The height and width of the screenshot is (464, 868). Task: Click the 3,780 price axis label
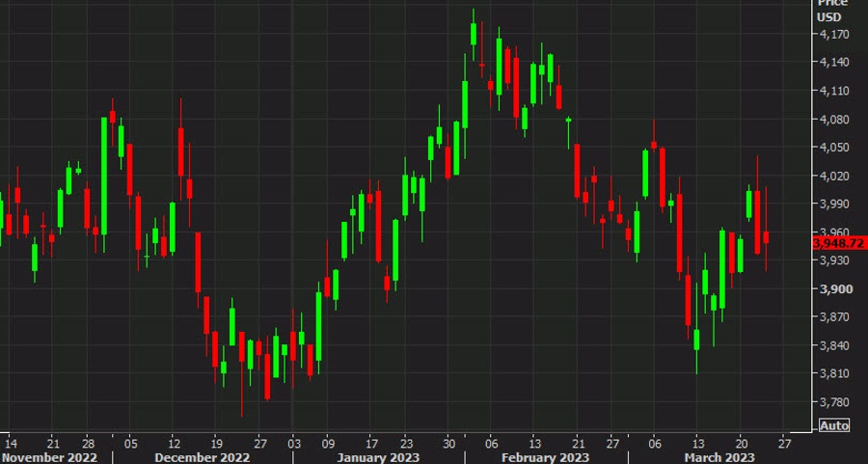click(833, 402)
